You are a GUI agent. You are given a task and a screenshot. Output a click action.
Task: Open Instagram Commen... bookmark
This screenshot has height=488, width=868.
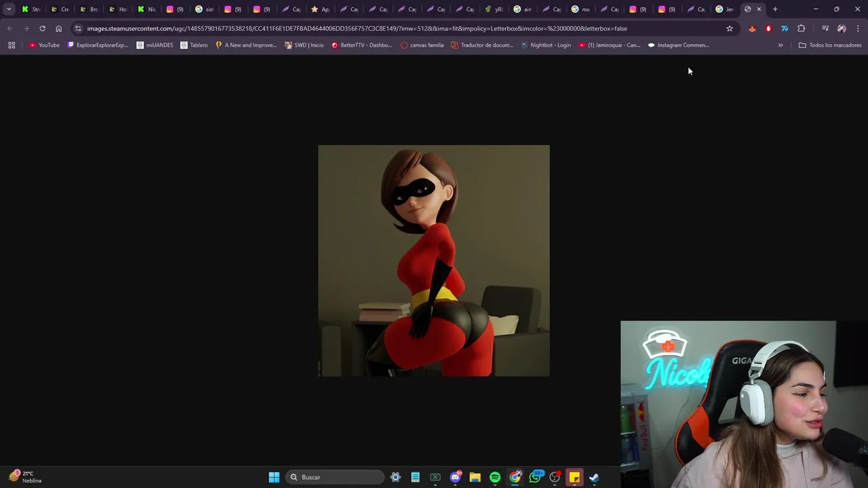pos(678,45)
